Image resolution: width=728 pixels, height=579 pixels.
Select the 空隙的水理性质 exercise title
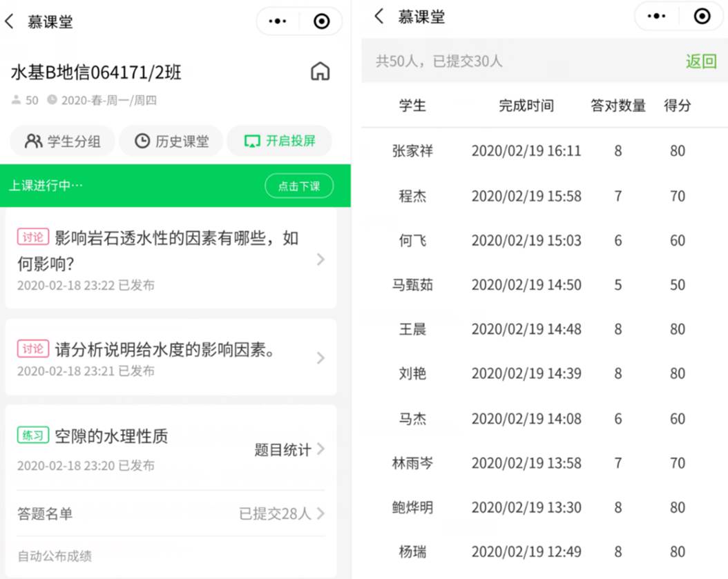[x=111, y=436]
